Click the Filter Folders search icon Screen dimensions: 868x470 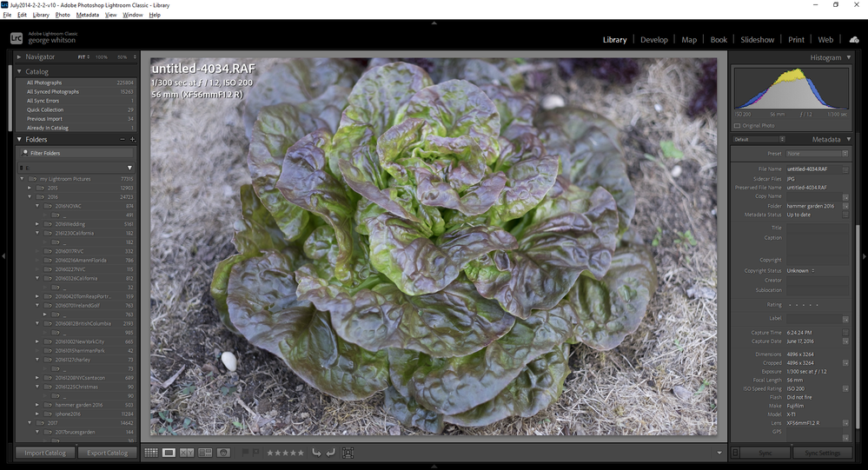click(x=25, y=153)
